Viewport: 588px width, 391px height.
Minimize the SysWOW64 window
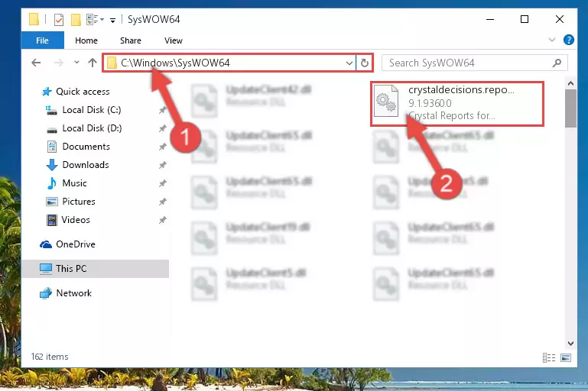490,19
